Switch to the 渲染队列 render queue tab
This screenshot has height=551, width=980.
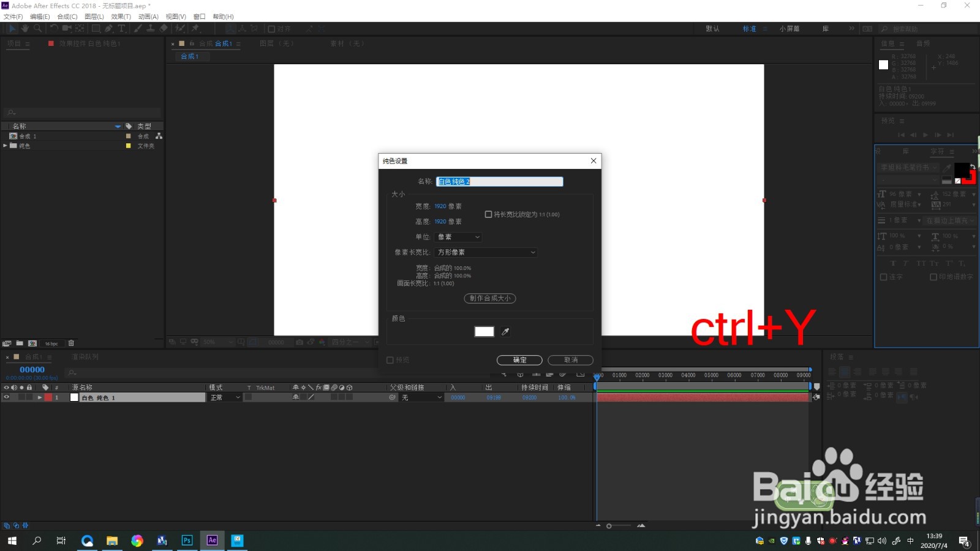click(85, 357)
